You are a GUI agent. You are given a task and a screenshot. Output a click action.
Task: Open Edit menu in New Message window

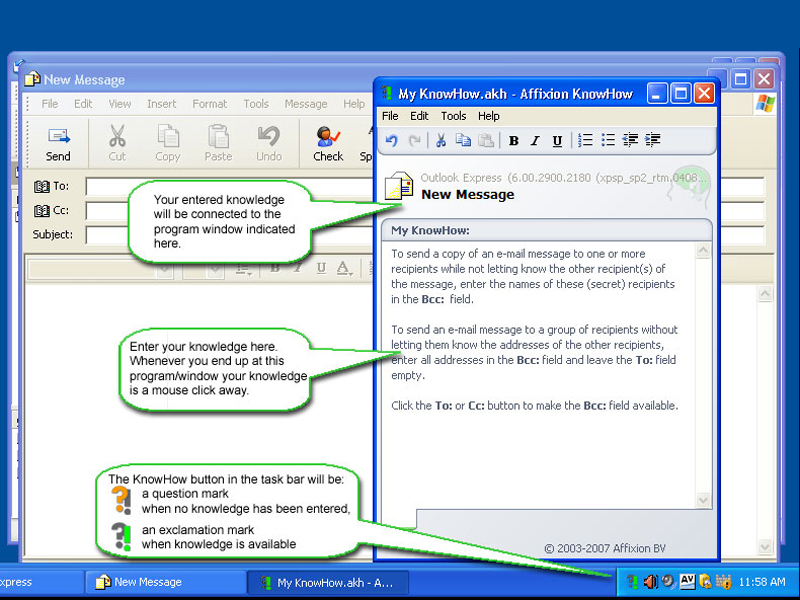(x=83, y=104)
